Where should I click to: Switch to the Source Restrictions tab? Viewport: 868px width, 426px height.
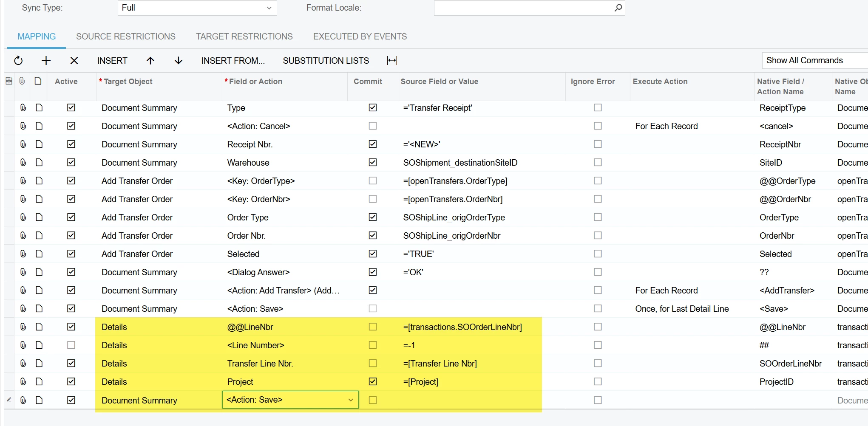(x=126, y=37)
